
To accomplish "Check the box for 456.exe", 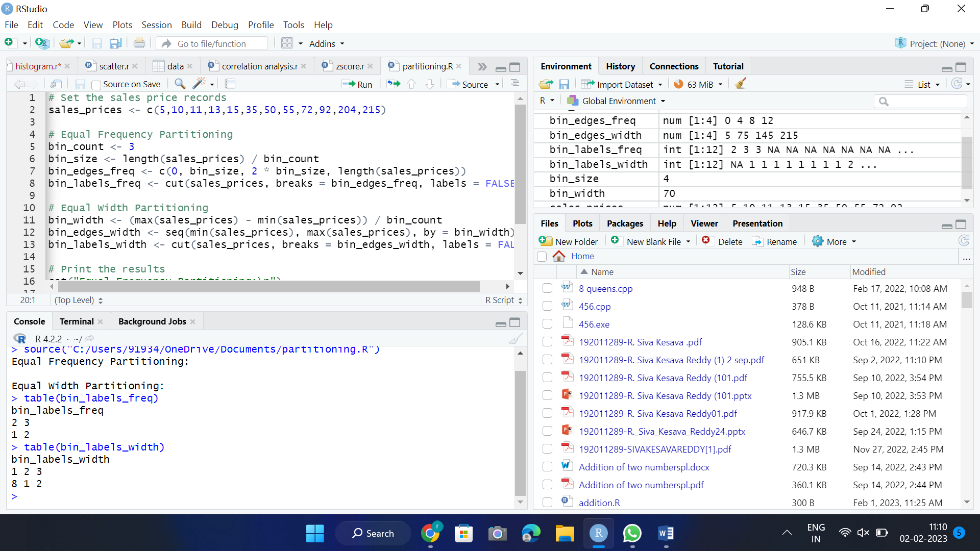I will [x=547, y=324].
